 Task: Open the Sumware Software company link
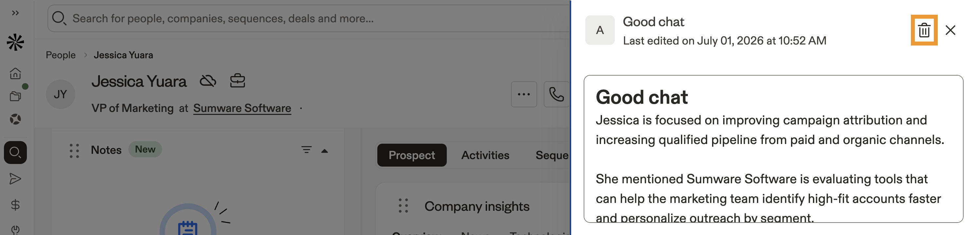click(242, 108)
